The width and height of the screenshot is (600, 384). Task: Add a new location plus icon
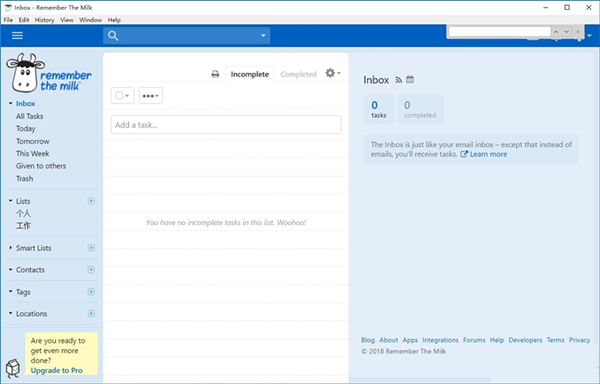pyautogui.click(x=91, y=313)
